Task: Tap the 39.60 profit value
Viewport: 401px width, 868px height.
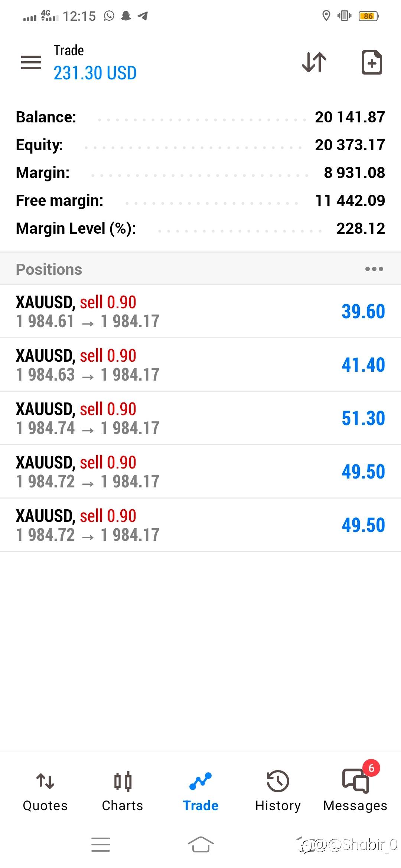Action: point(363,312)
